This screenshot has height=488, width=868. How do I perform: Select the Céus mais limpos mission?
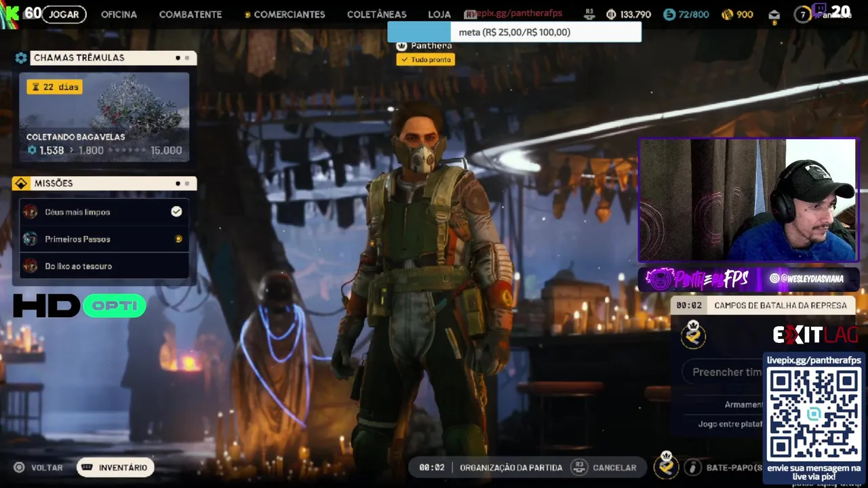pos(104,212)
